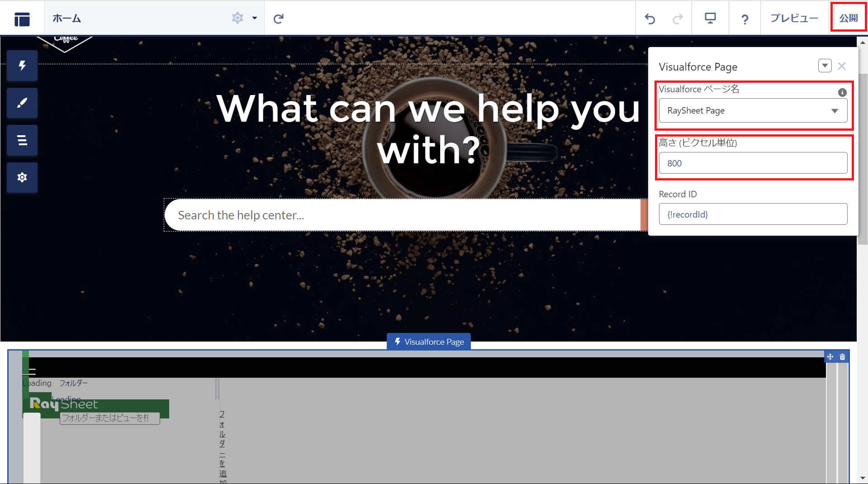Screen dimensions: 868x484
Task: Expand the page selector dropdown arrow
Action: [x=255, y=18]
